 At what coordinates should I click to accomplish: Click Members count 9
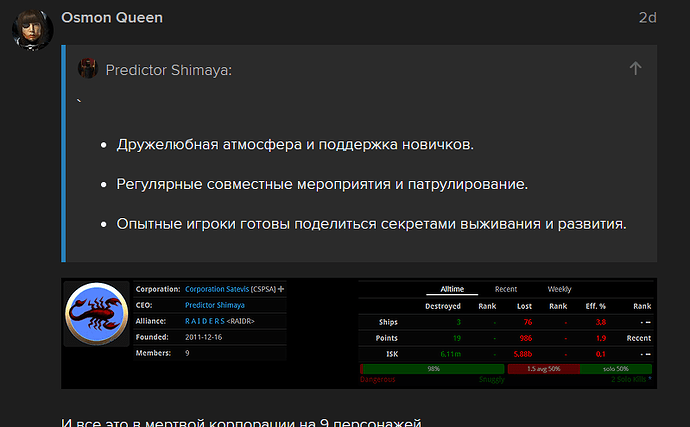pos(187,353)
